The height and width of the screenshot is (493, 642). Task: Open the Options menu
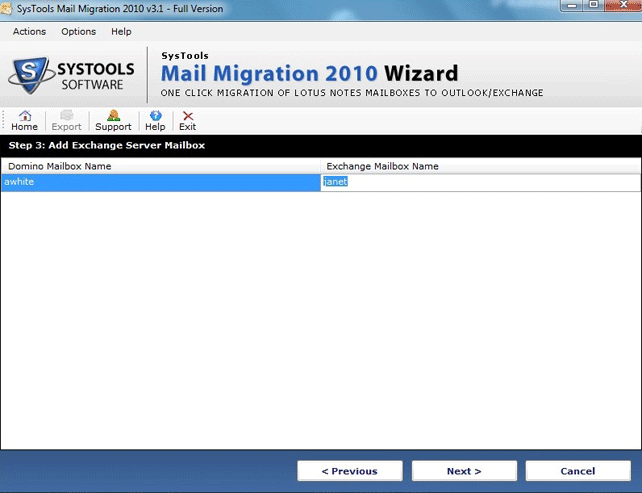(79, 32)
